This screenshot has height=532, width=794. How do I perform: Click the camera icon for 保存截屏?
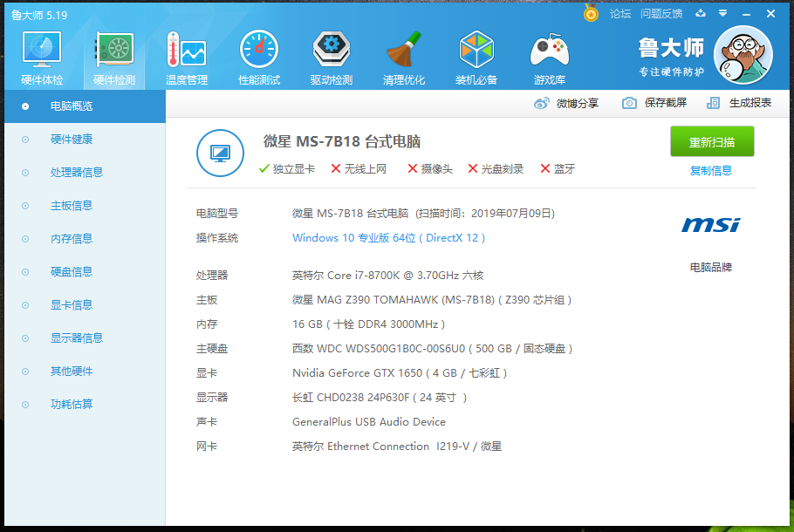[x=629, y=103]
